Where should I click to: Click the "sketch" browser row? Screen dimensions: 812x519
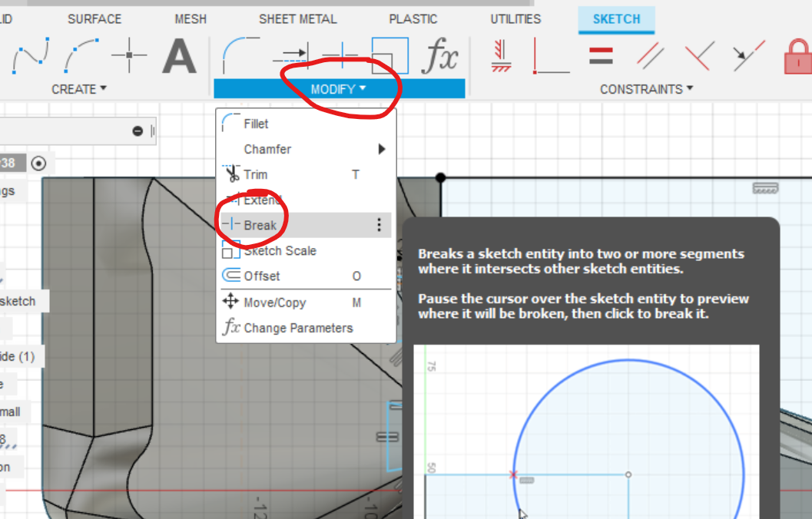point(25,301)
